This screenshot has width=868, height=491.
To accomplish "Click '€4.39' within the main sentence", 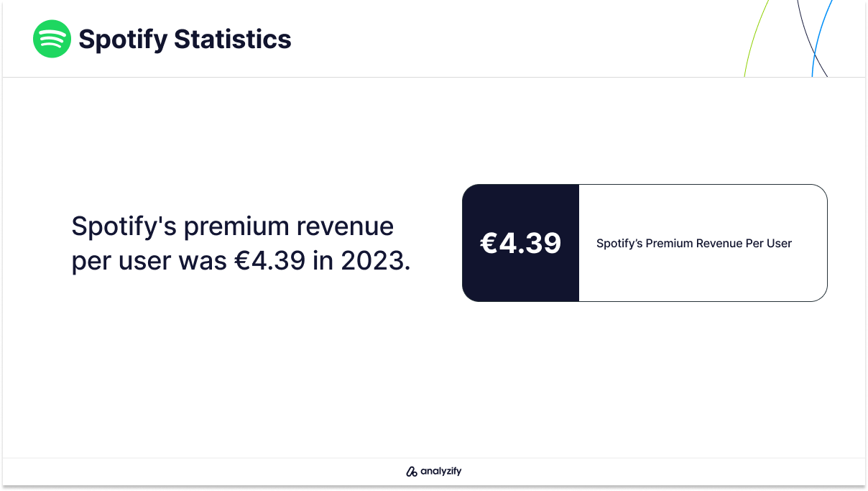I will click(x=269, y=262).
